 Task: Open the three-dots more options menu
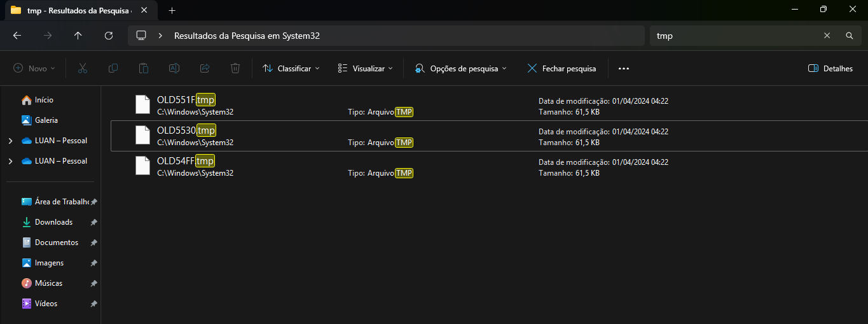tap(623, 68)
